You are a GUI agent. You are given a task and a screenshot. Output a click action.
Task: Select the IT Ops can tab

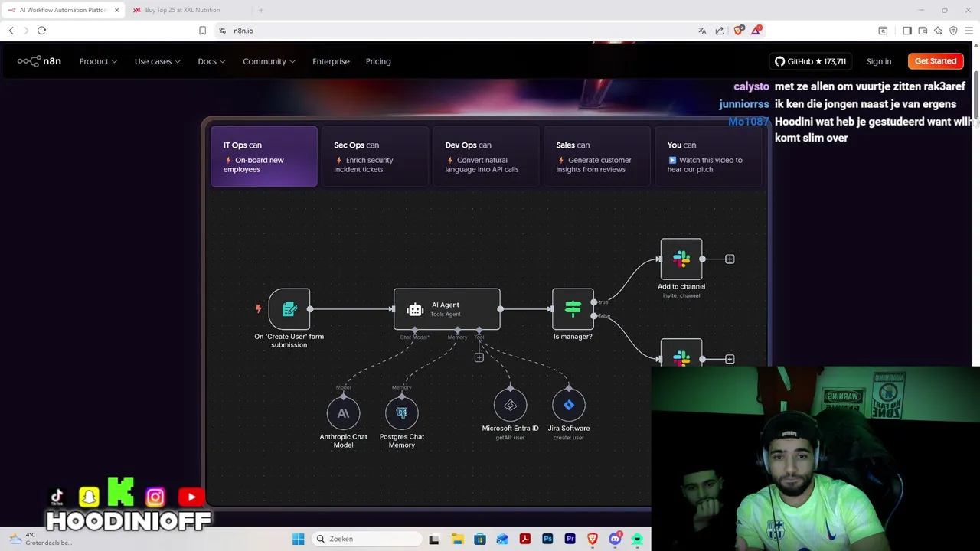[x=264, y=156]
